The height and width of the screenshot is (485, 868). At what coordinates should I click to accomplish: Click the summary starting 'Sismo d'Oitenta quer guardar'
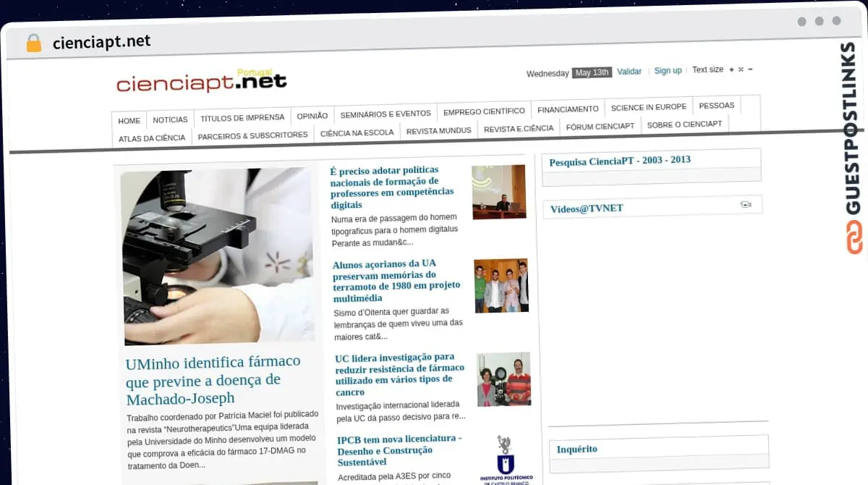[399, 324]
